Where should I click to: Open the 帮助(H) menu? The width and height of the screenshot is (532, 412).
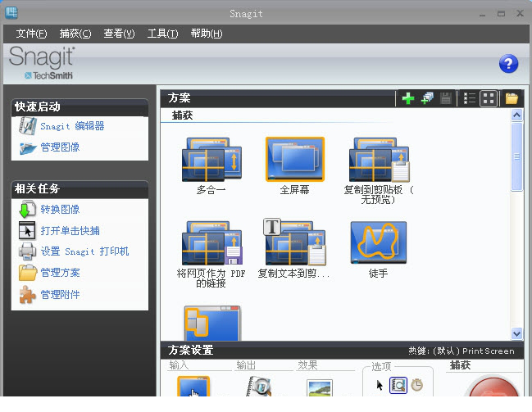pos(207,34)
